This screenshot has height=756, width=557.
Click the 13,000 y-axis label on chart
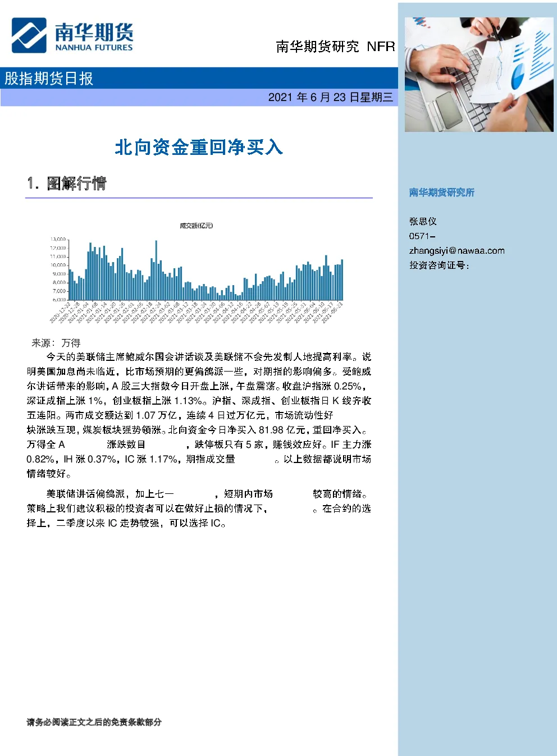click(58, 240)
